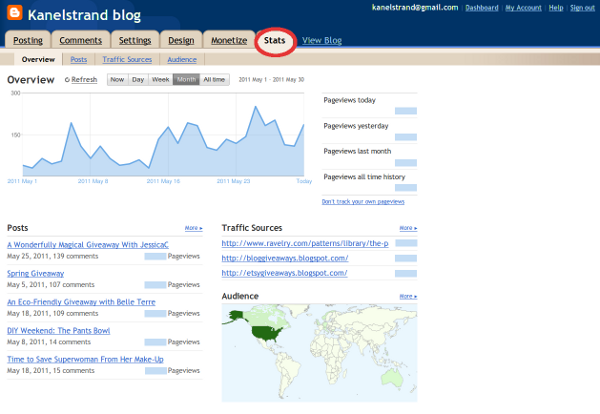The image size is (600, 414).
Task: Open the Spring Giveaway post
Action: [x=36, y=274]
